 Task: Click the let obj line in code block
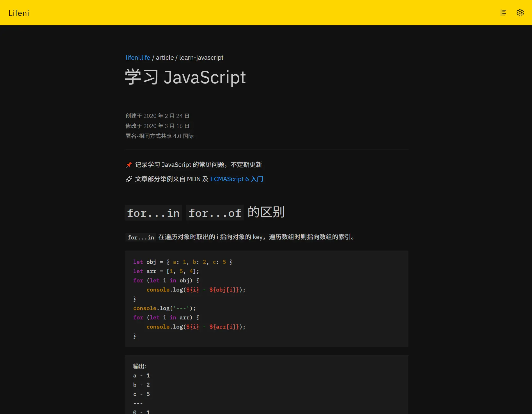[x=183, y=262]
